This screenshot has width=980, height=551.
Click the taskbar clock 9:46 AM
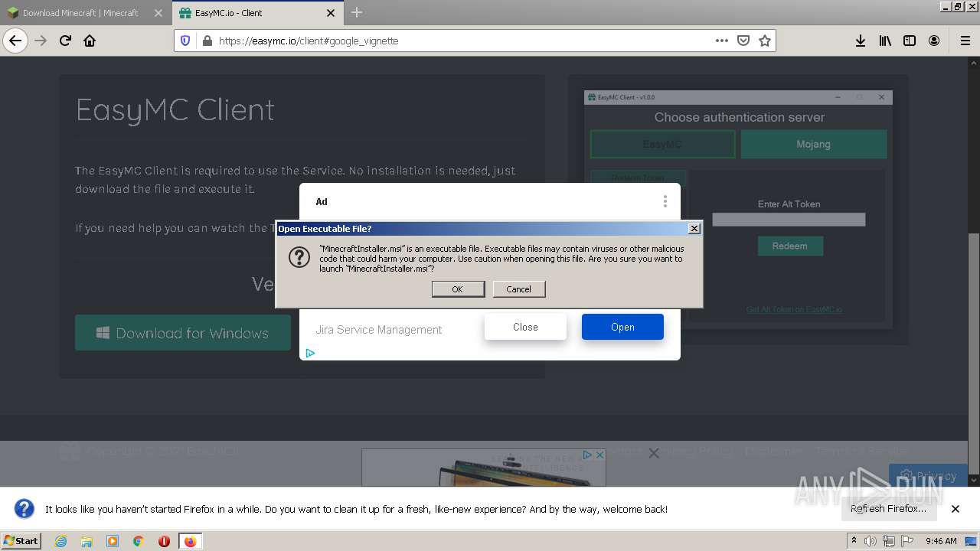tap(941, 541)
